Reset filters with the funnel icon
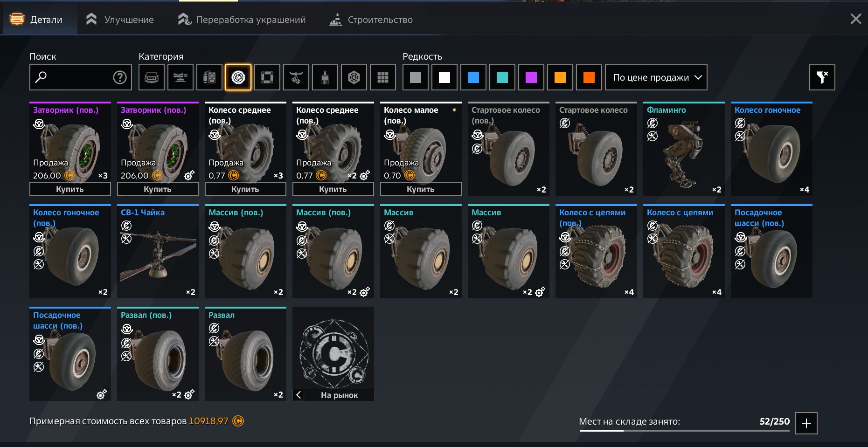 822,77
